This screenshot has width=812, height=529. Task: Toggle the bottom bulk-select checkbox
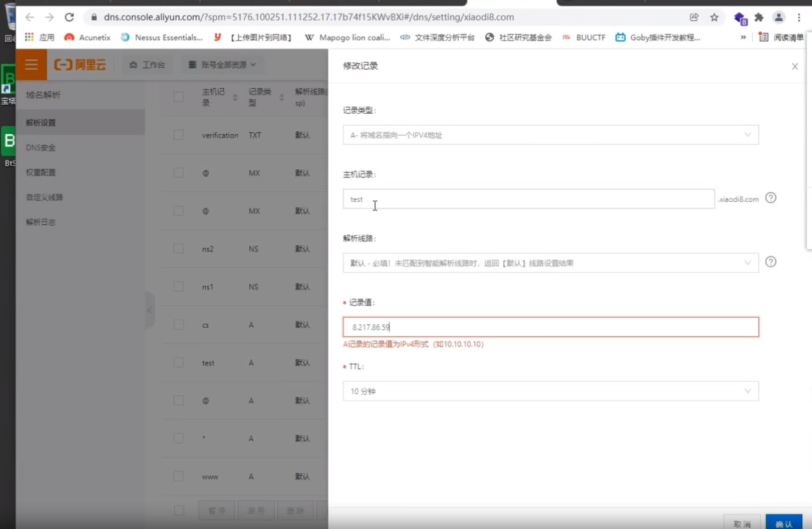[179, 510]
